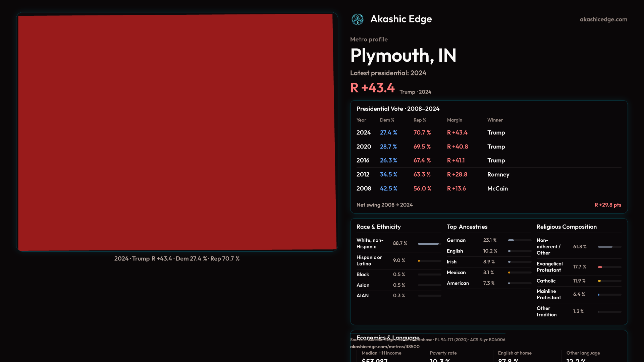The image size is (644, 362).
Task: Select the 2024 presidential vote row
Action: coord(488,133)
